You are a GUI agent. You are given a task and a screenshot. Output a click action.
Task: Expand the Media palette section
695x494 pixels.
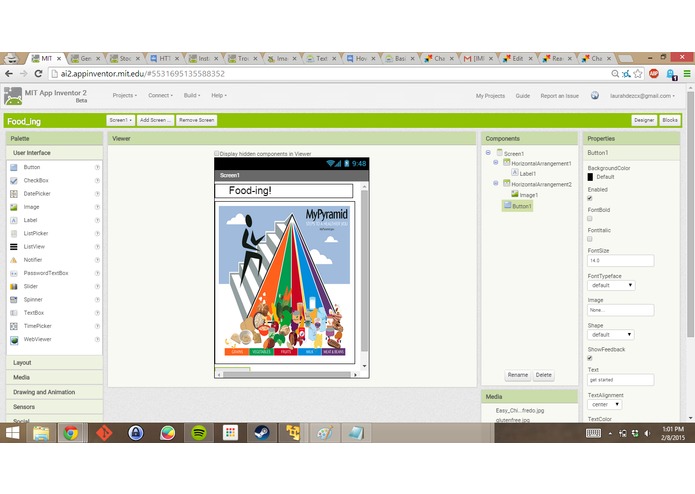tap(55, 377)
